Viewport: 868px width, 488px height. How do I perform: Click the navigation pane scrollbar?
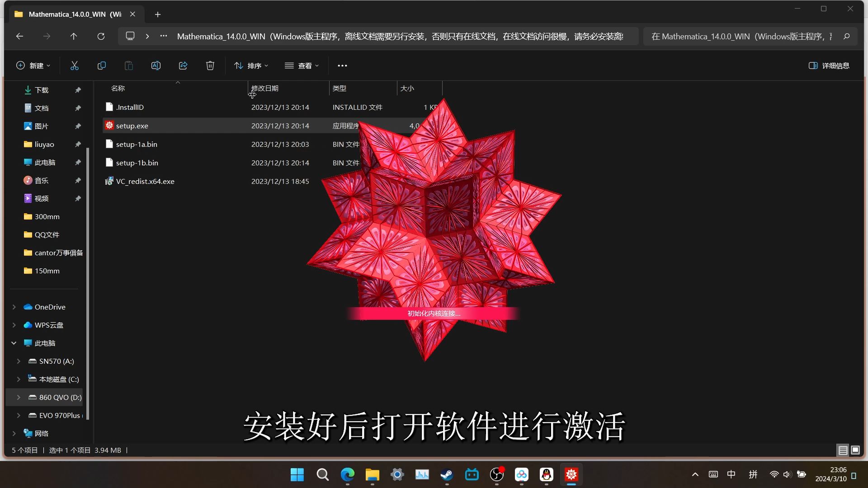(88, 284)
